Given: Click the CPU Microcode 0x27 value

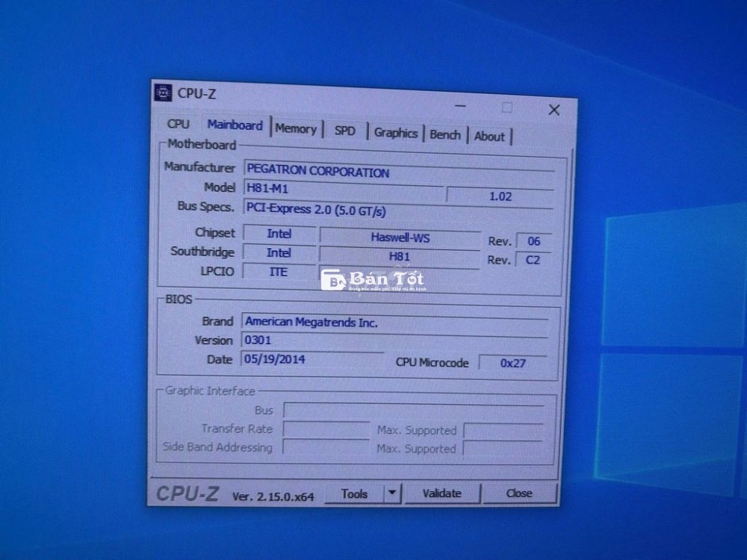Looking at the screenshot, I should click(x=513, y=363).
